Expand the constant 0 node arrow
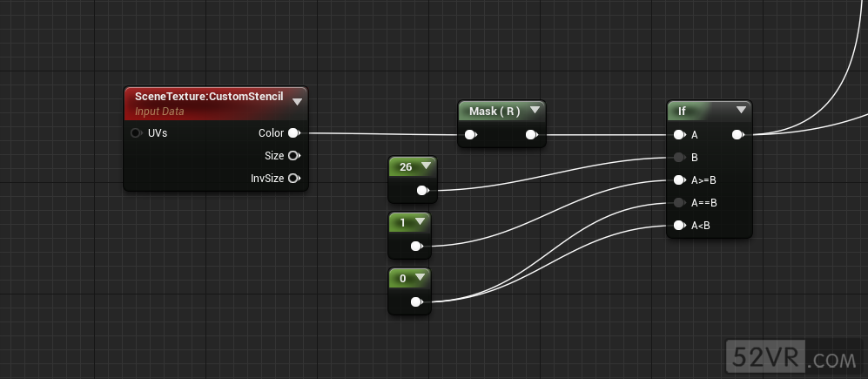 419,278
